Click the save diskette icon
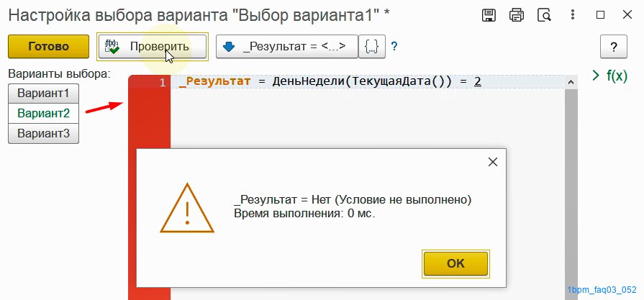Image resolution: width=644 pixels, height=300 pixels. tap(489, 15)
